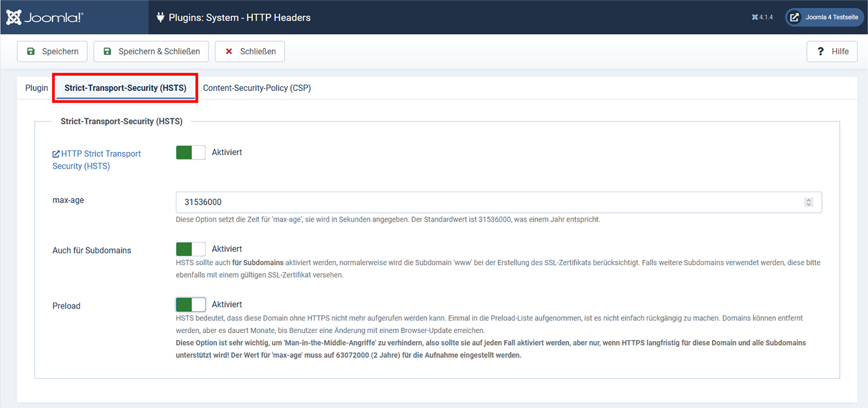Click the question mark icon on Hilfe
The width and height of the screenshot is (868, 408).
[x=820, y=52]
